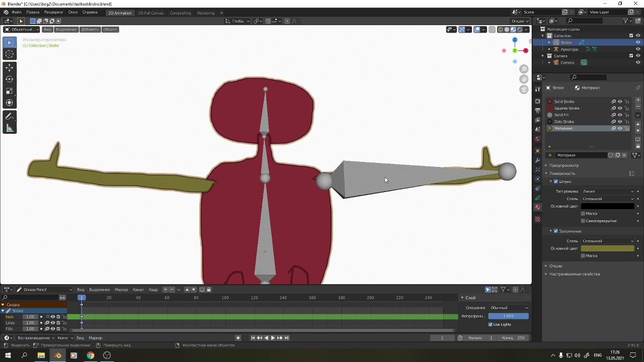Image resolution: width=644 pixels, height=362 pixels.
Task: Open the Material properties tab
Action: pyautogui.click(x=537, y=207)
